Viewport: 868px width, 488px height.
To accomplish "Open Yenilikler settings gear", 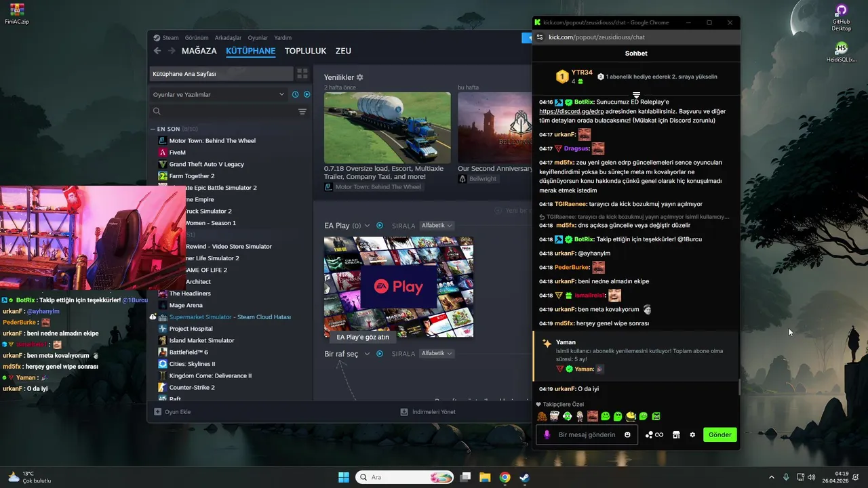I will (360, 77).
